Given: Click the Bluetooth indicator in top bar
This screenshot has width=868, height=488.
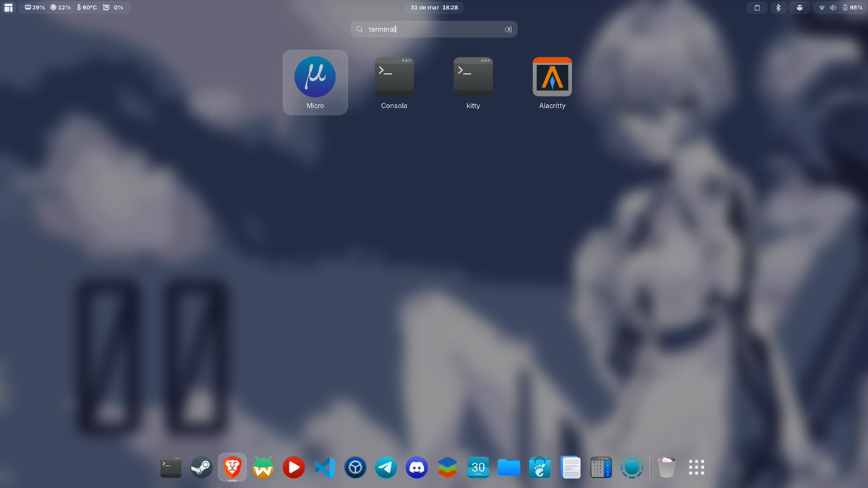Looking at the screenshot, I should [x=778, y=7].
